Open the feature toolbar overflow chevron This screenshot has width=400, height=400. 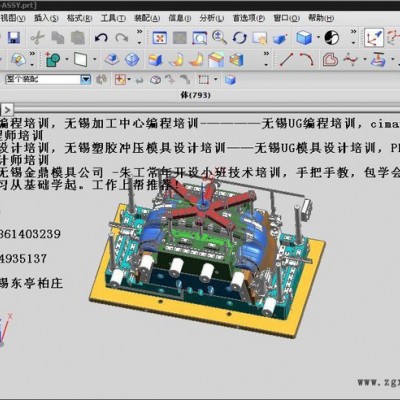pyautogui.click(x=266, y=59)
